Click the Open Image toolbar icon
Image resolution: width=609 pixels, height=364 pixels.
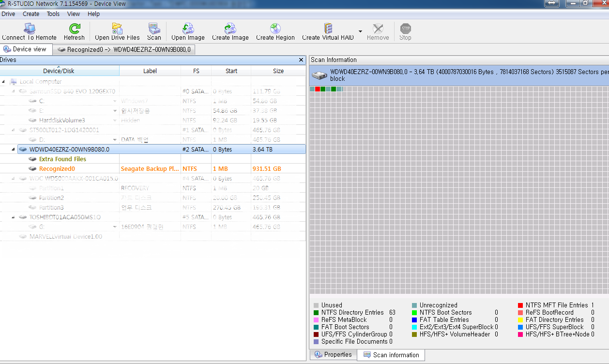coord(188,29)
